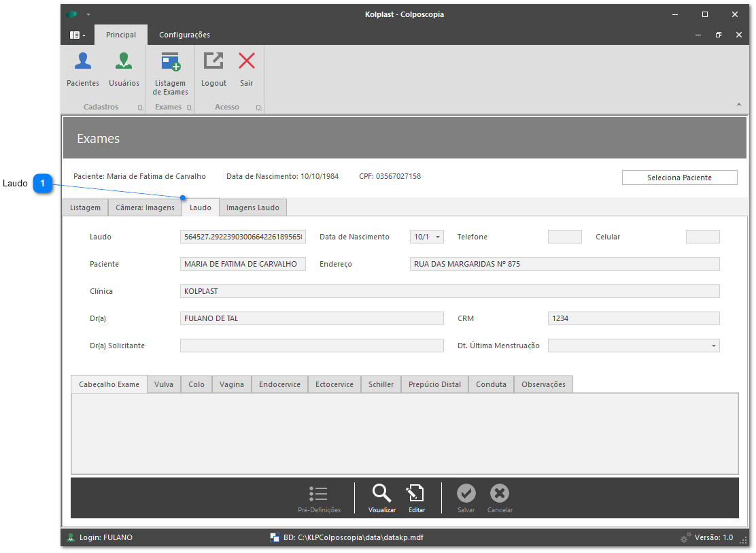Open Exames group dialog launcher
Screen dimensions: 756x553
tap(189, 107)
